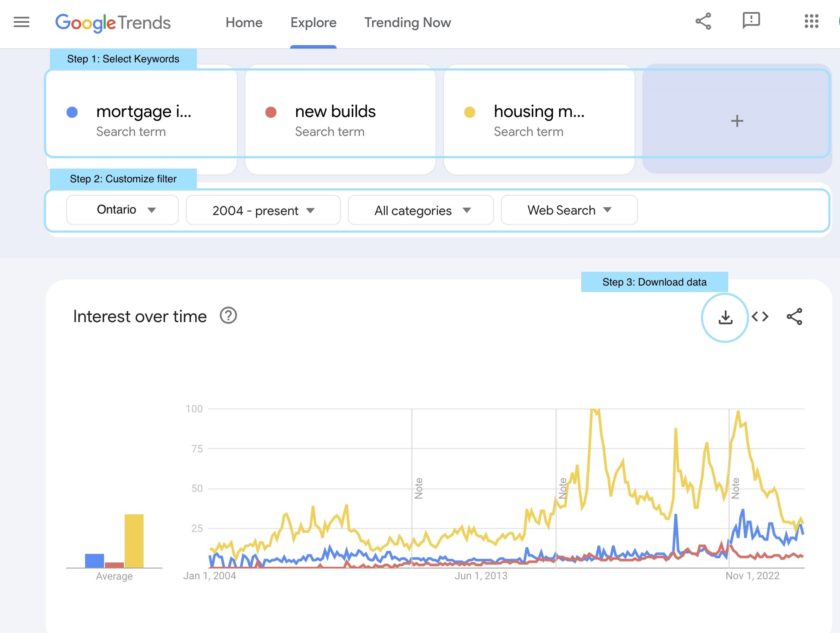Select the Explore tab
840x633 pixels.
[x=314, y=22]
